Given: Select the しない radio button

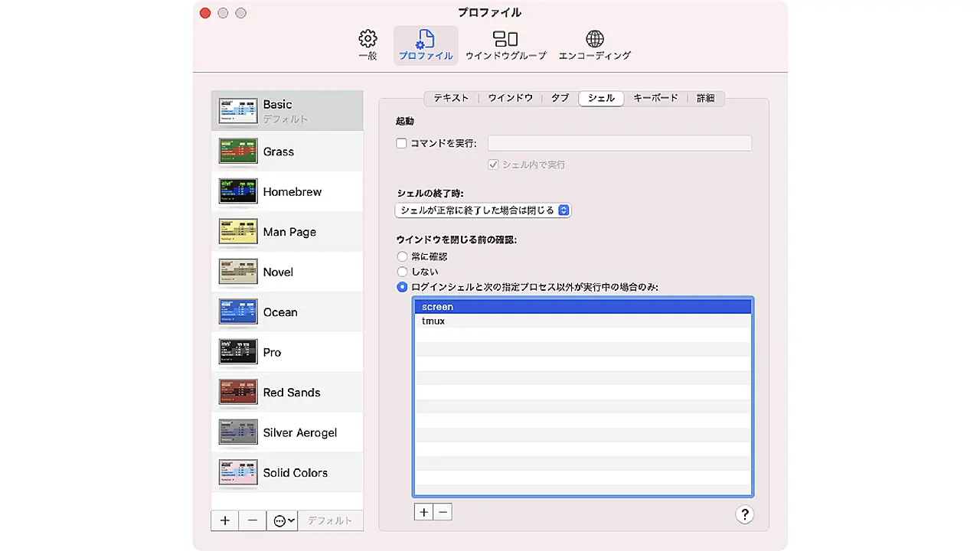Looking at the screenshot, I should [x=402, y=272].
